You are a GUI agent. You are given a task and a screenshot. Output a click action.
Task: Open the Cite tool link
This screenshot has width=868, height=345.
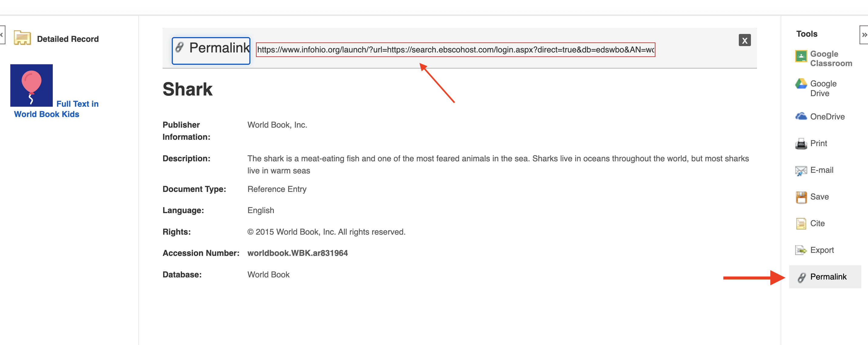click(817, 223)
